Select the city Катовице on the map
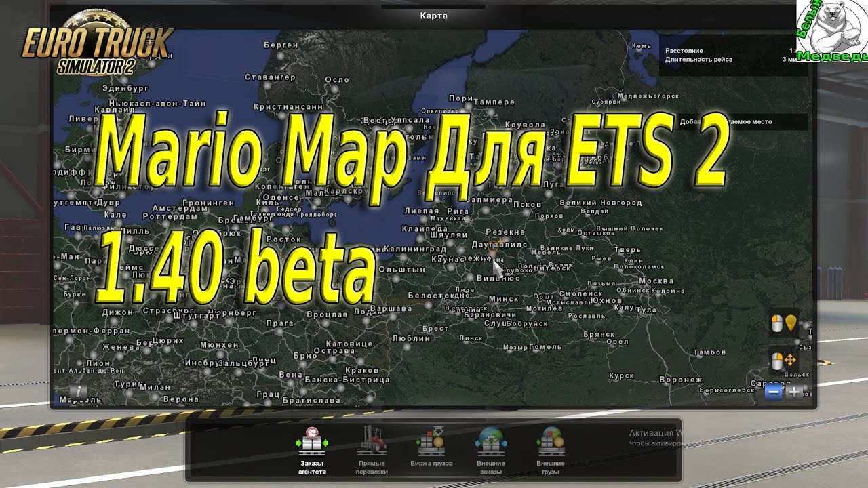Screen dimensions: 868x488 pos(349,344)
